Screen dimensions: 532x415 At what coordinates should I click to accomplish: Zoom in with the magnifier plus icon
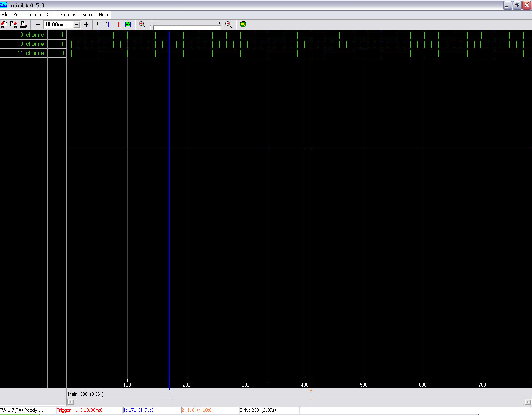229,25
